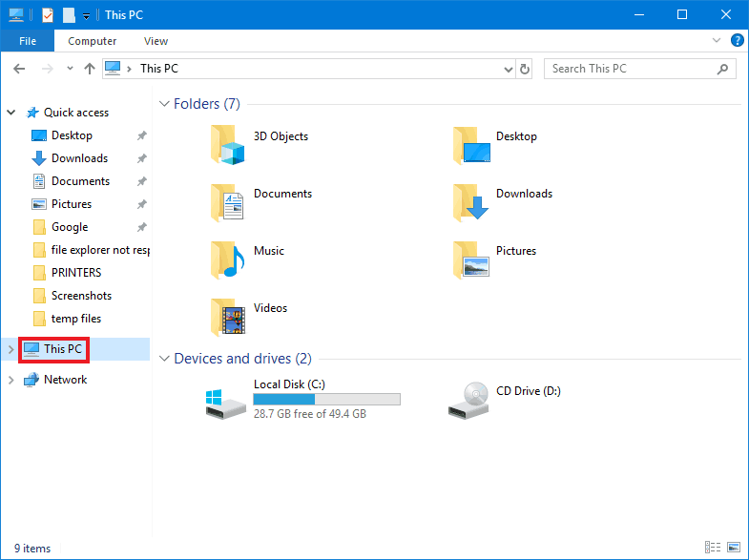Open the 'file explorer not resp' folder
Viewport: 749px width, 560px height.
100,250
